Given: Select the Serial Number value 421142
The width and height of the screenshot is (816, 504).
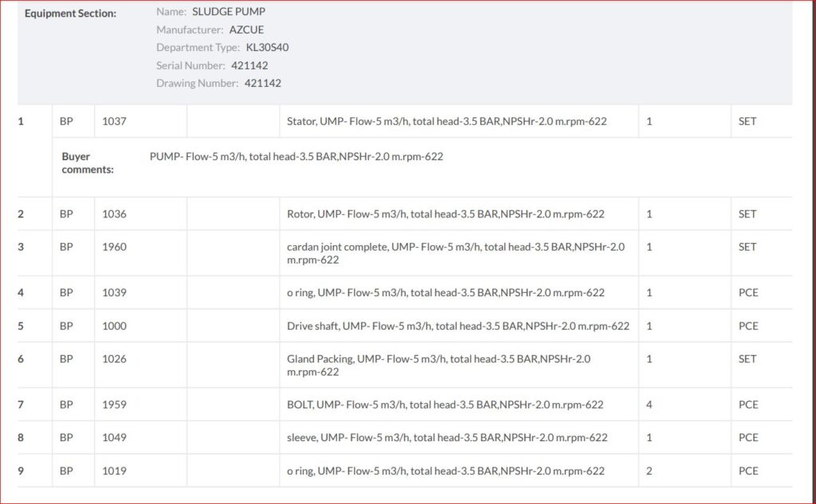Looking at the screenshot, I should pos(249,65).
